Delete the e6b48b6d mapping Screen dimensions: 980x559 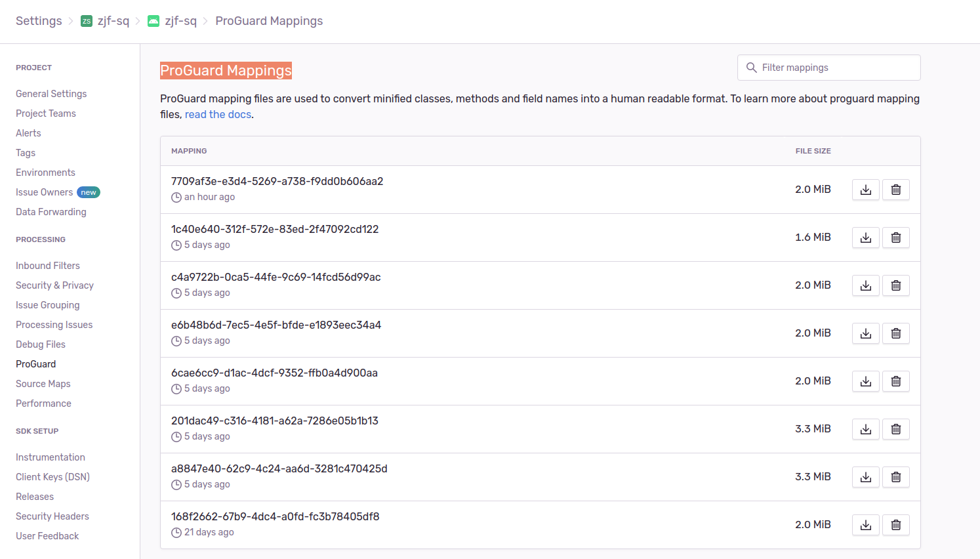click(x=895, y=333)
